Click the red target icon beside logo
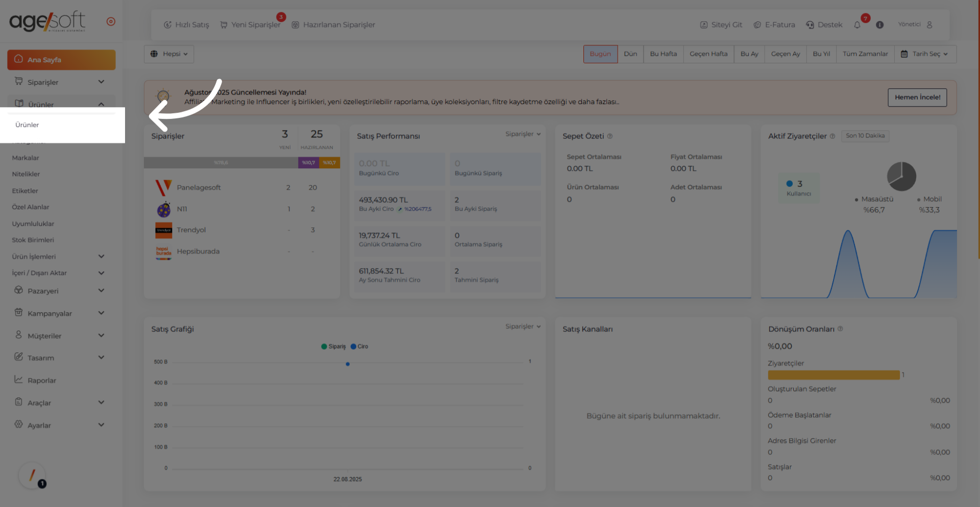 111,21
